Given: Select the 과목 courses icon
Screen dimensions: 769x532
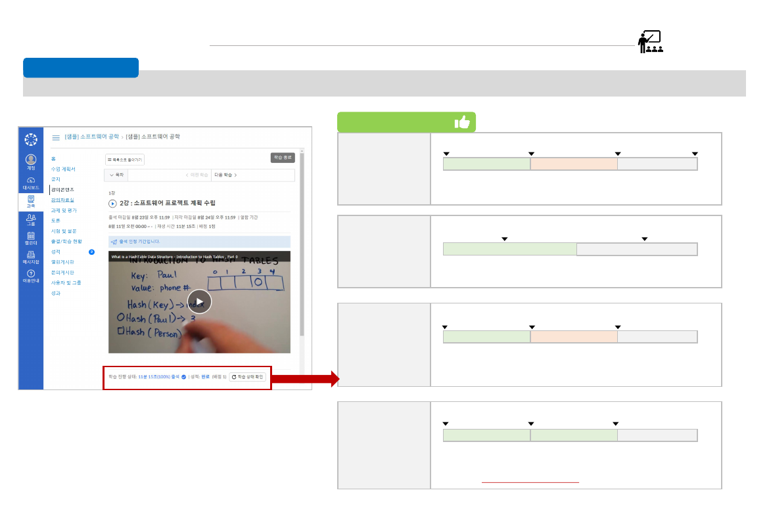Looking at the screenshot, I should tap(31, 200).
